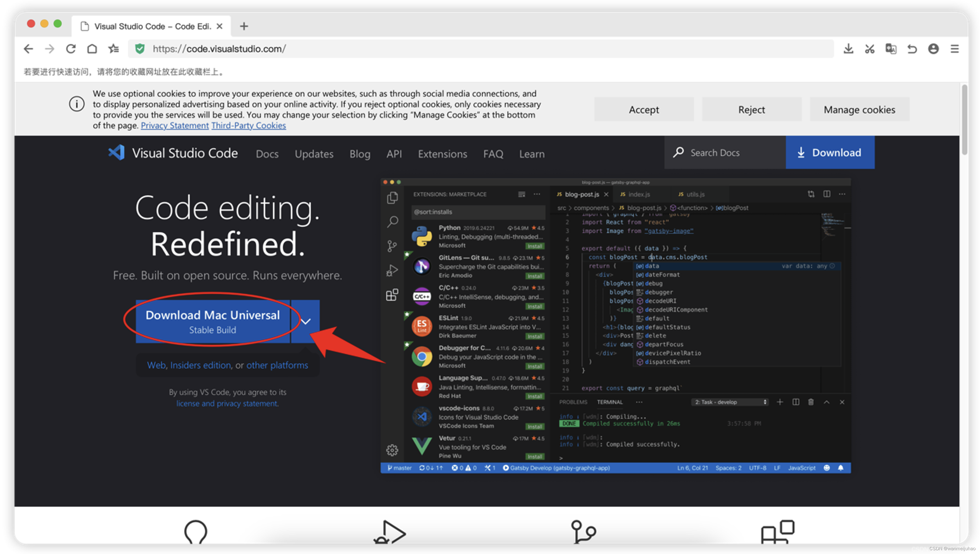Viewport: 980px width, 554px height.
Task: Open the browser hamburger menu
Action: (954, 49)
